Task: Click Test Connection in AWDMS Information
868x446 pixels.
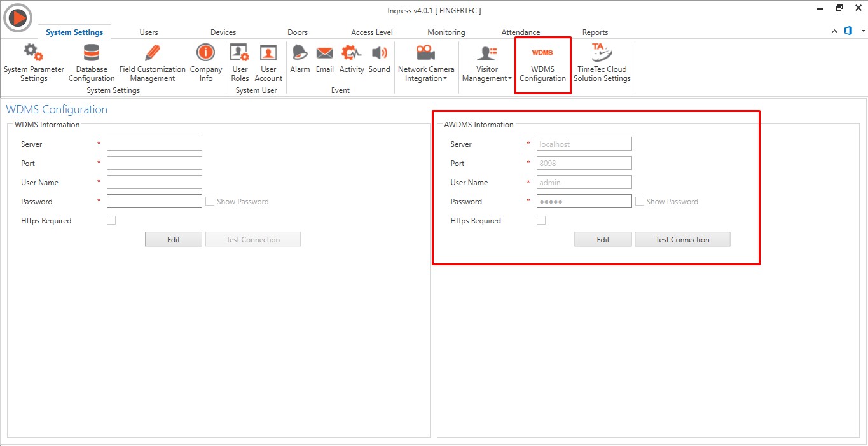Action: (x=682, y=239)
